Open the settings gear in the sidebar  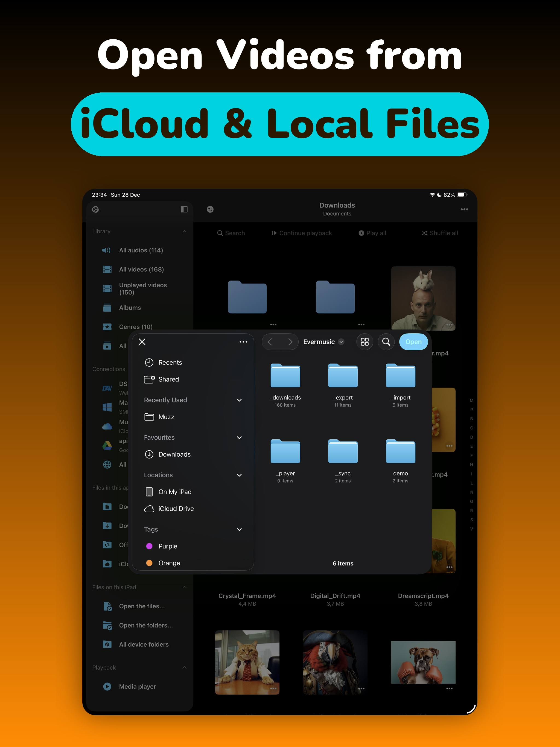pyautogui.click(x=95, y=209)
